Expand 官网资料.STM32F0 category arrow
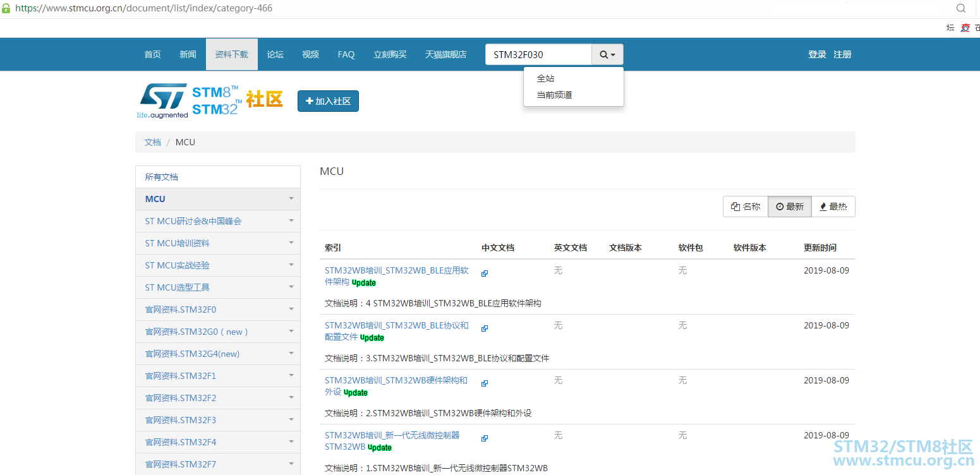 click(x=291, y=310)
